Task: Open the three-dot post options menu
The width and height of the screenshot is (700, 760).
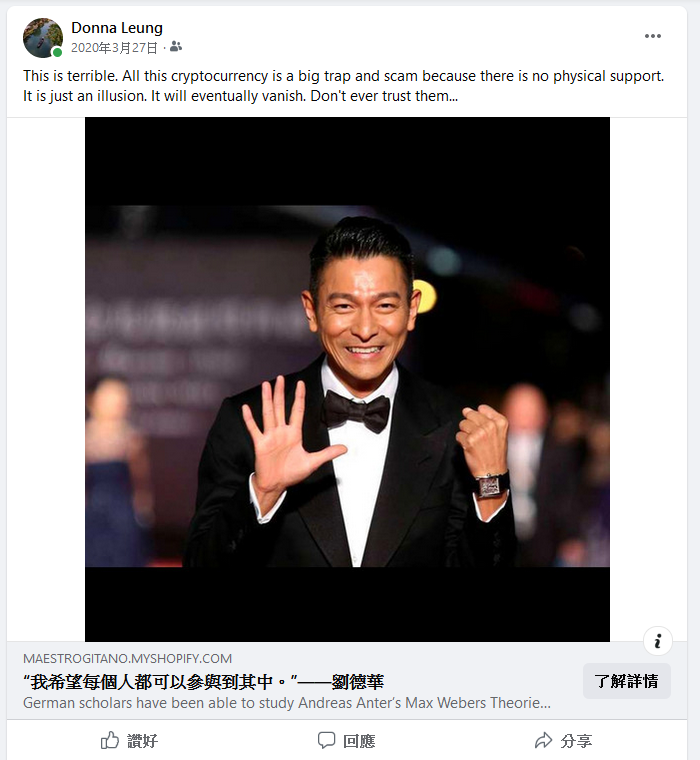Action: (x=652, y=36)
